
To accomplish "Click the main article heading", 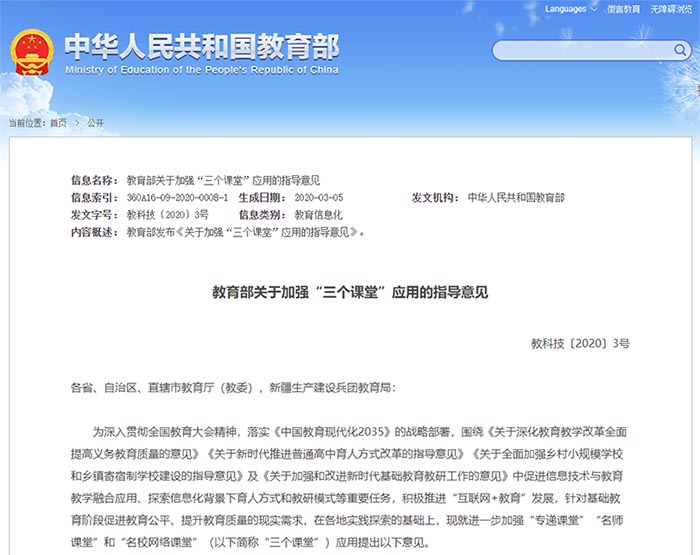I will point(350,292).
